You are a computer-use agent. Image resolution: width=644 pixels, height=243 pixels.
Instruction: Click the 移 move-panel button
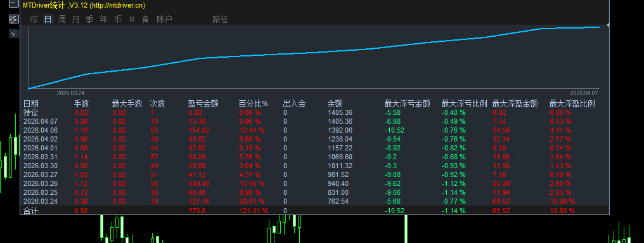(13, 19)
